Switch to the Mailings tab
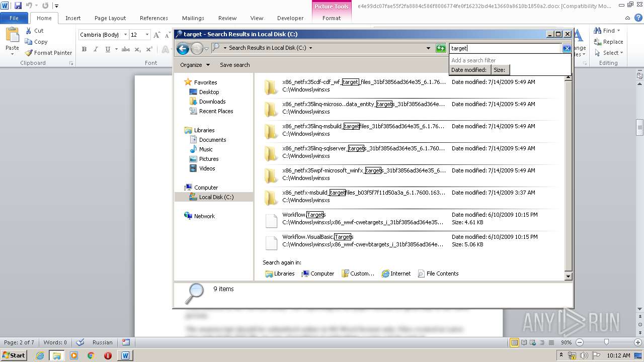644x362 pixels. point(193,18)
